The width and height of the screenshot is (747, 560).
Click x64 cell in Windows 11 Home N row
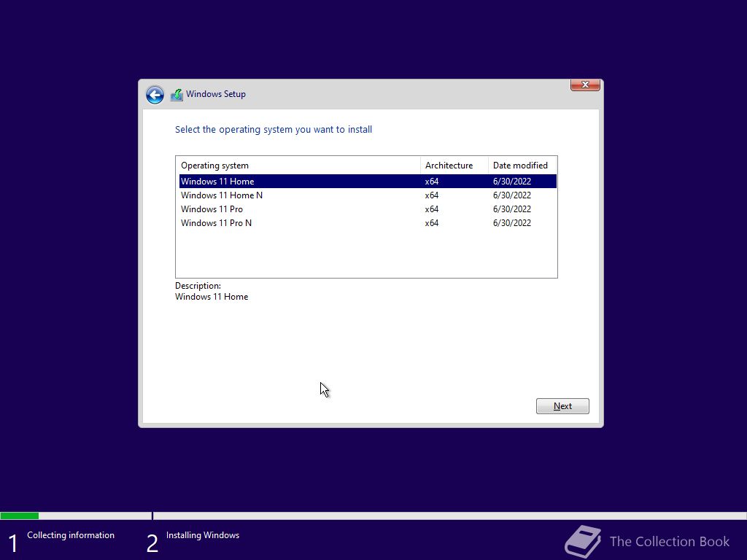[x=432, y=195]
